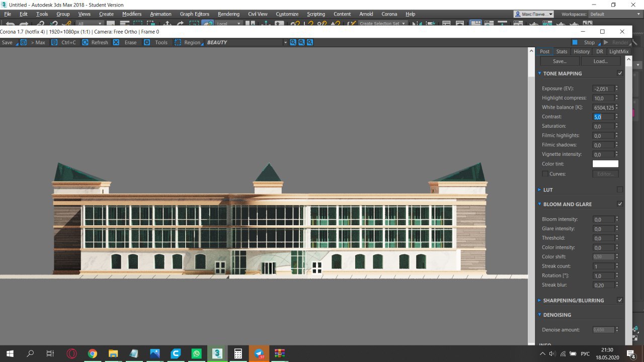
Task: Disable the TONE MAPPING checkbox
Action: [620, 73]
